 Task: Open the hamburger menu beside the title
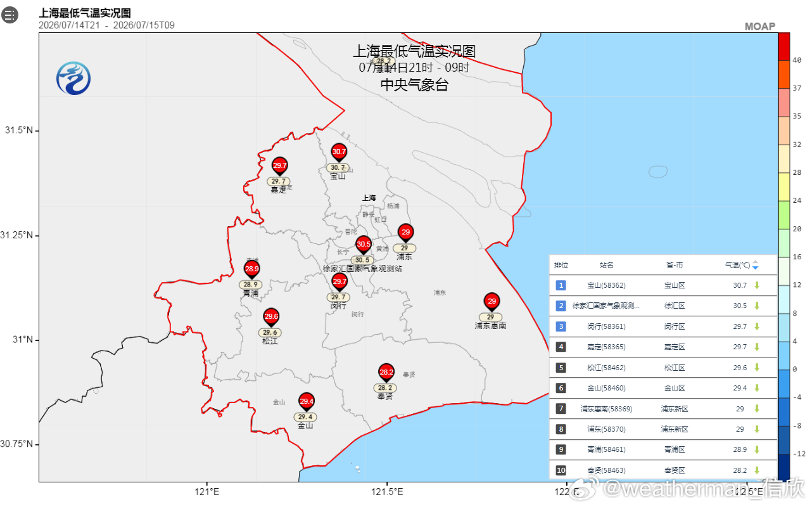10,15
